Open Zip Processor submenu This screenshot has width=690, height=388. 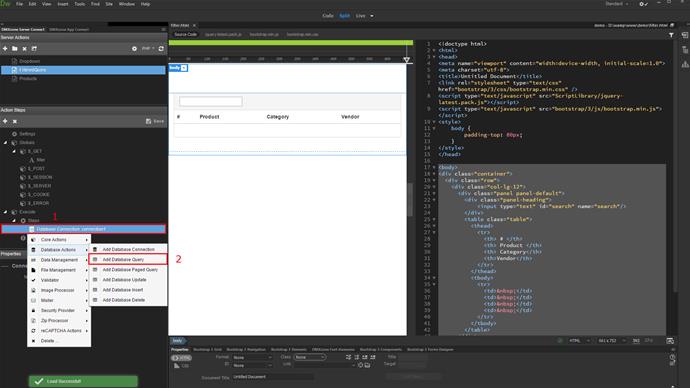[x=59, y=321]
